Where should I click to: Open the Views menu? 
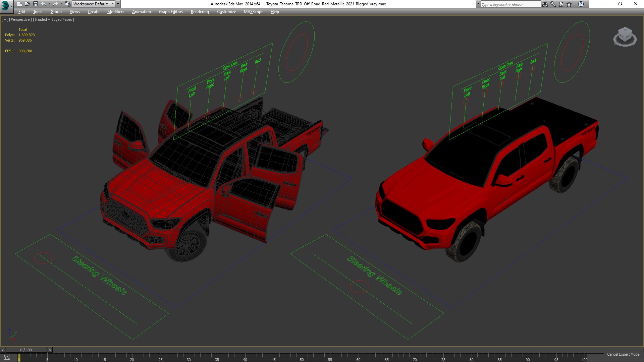74,12
